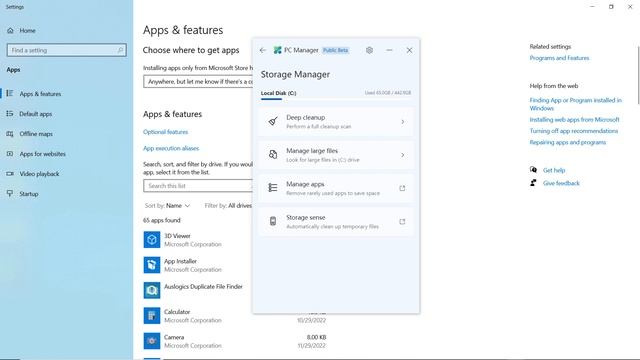The image size is (640, 360).
Task: Open PC Manager settings gear
Action: tap(369, 50)
